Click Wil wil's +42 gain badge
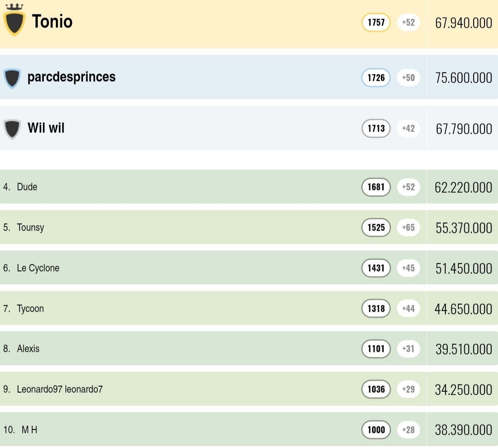This screenshot has height=448, width=498. pos(408,129)
